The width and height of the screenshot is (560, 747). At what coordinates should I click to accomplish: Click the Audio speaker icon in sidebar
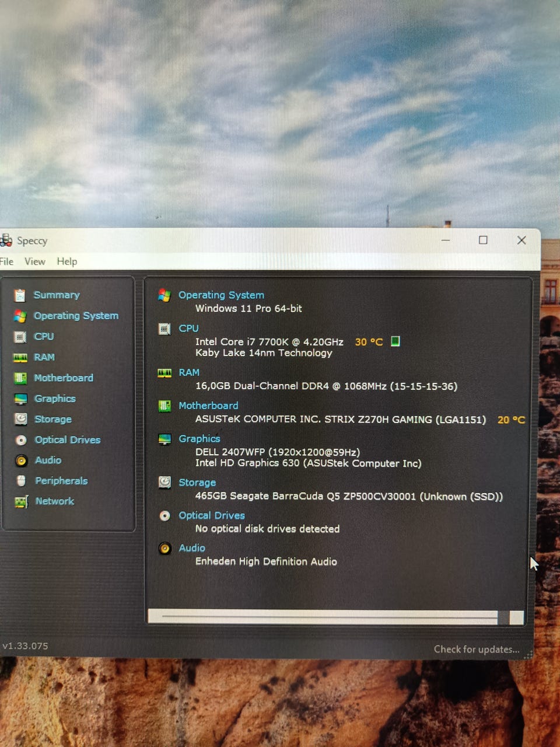pos(22,460)
